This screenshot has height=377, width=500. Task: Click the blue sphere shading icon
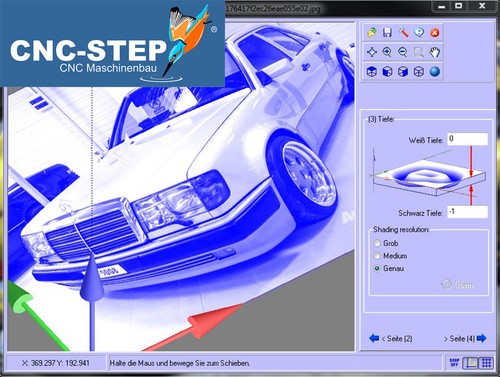click(435, 71)
